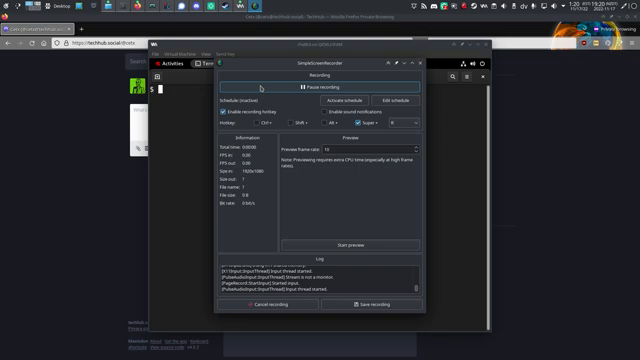Click the log panel scrollbar
The image size is (640, 360).
416,288
